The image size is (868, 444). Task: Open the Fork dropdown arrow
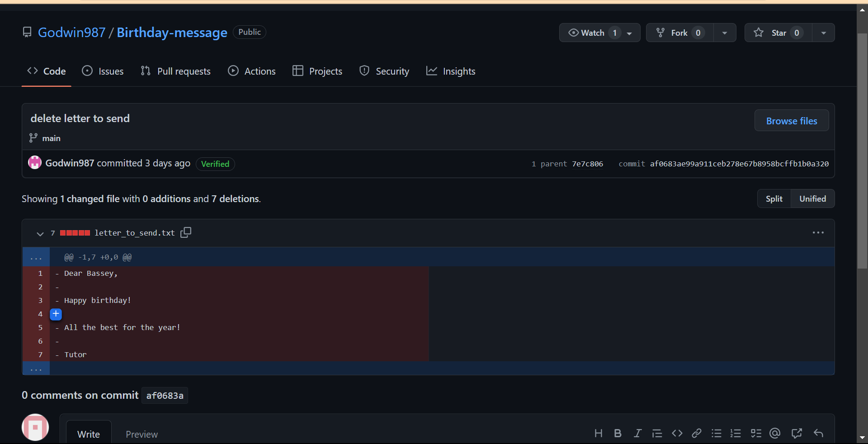[725, 33]
